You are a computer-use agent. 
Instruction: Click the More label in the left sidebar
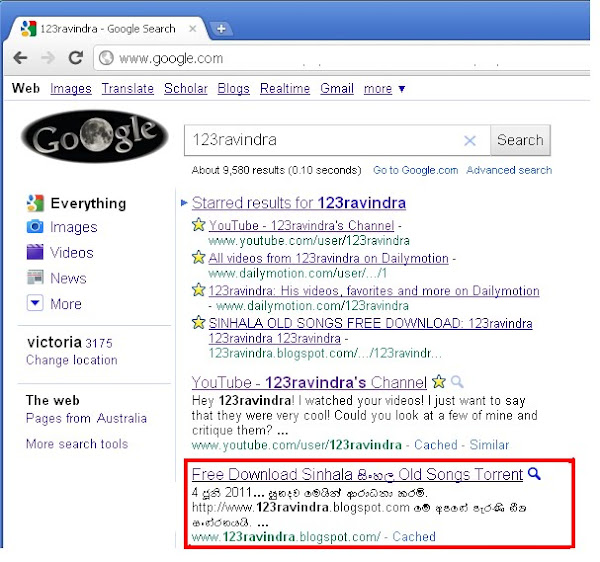66,304
